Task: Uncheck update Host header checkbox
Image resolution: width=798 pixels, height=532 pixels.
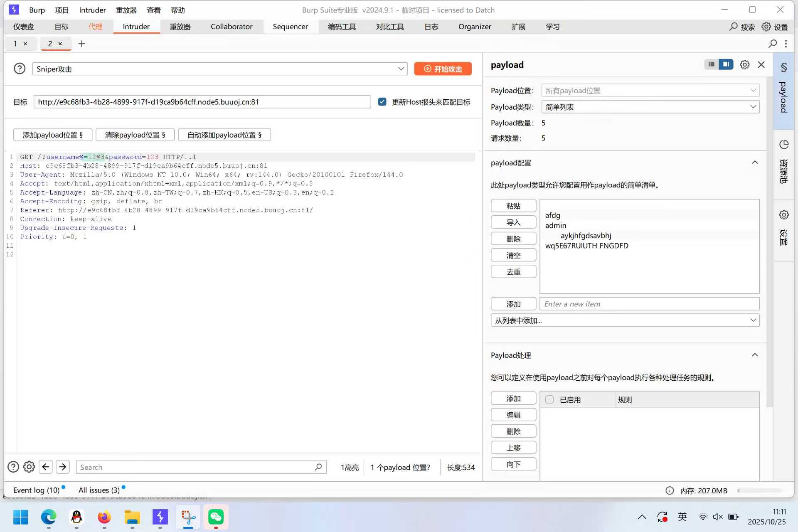Action: 382,102
